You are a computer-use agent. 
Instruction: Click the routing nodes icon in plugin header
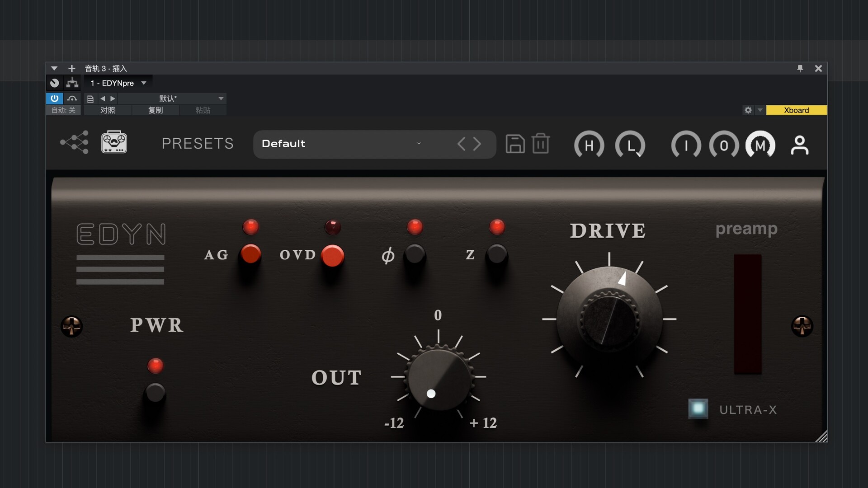point(74,143)
